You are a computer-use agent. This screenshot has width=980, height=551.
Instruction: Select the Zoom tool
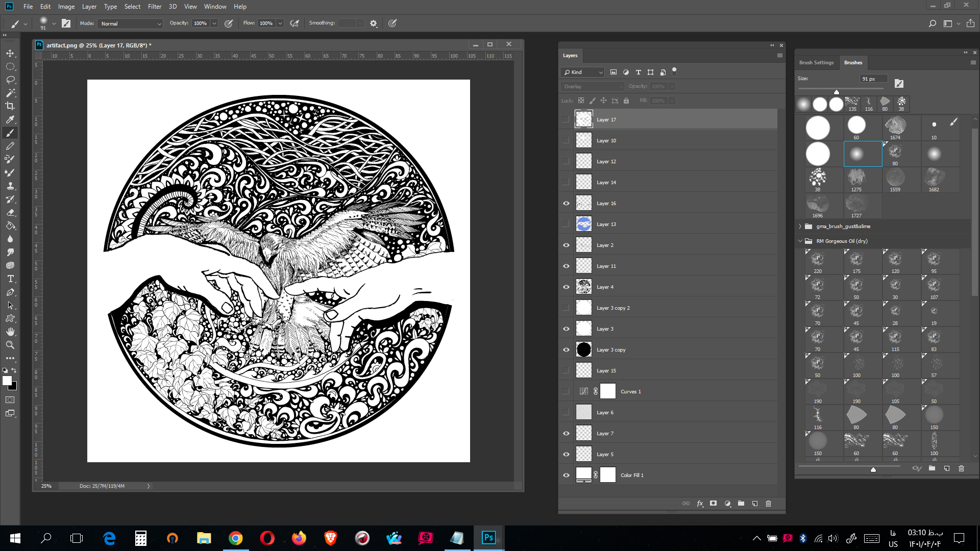pyautogui.click(x=10, y=345)
